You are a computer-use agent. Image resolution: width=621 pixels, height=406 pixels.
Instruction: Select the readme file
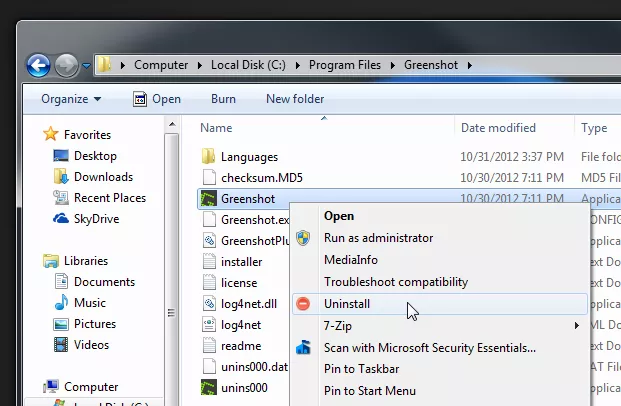coord(241,346)
